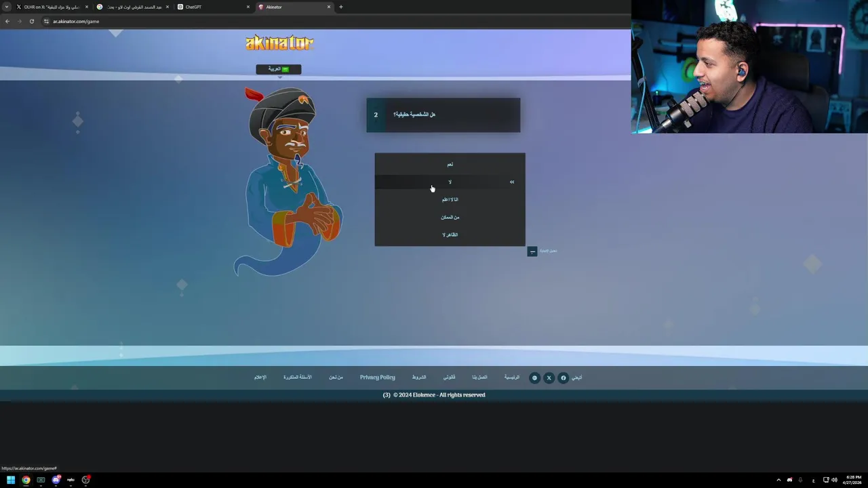Open the الشروط footer link

(419, 377)
